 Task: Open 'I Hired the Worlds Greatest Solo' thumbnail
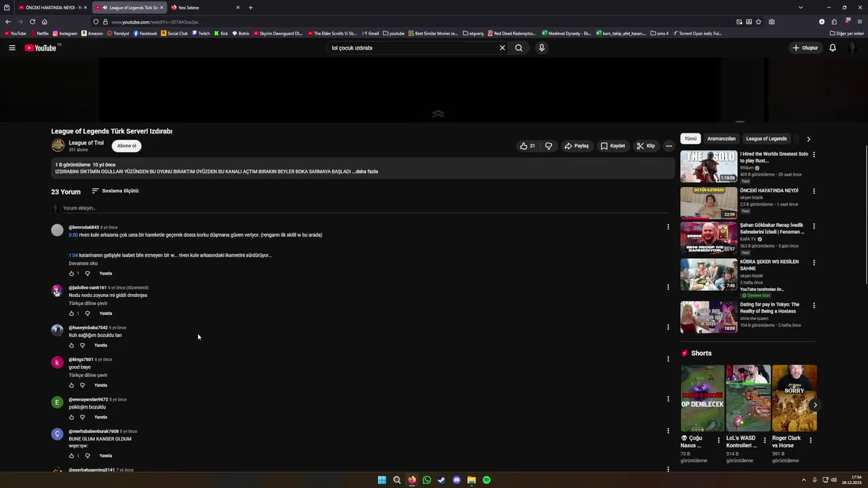709,167
